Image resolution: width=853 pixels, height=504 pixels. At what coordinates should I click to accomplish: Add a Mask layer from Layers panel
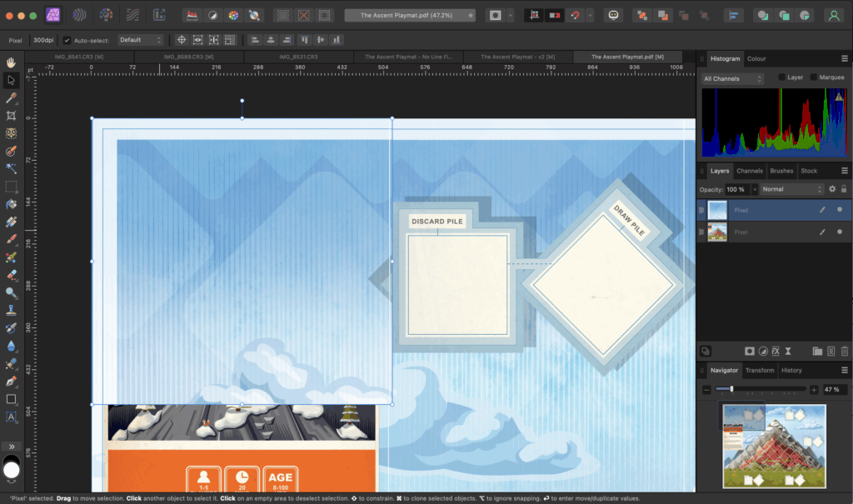[x=750, y=351]
